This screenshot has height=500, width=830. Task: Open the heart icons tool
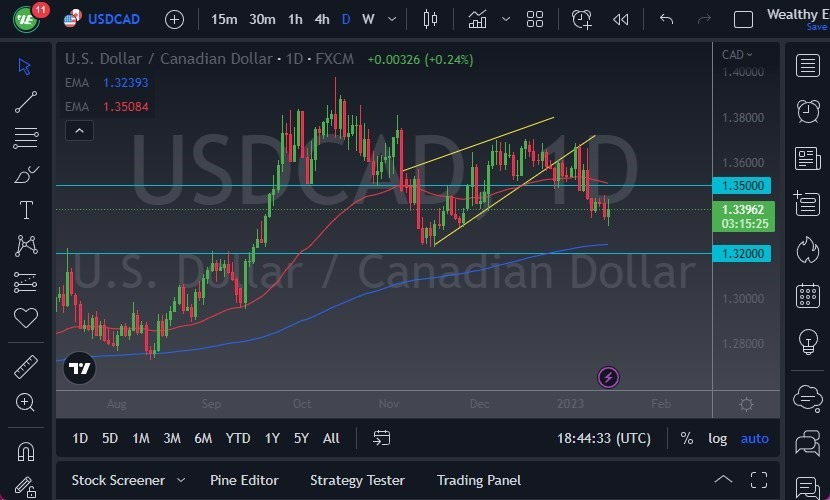point(25,318)
